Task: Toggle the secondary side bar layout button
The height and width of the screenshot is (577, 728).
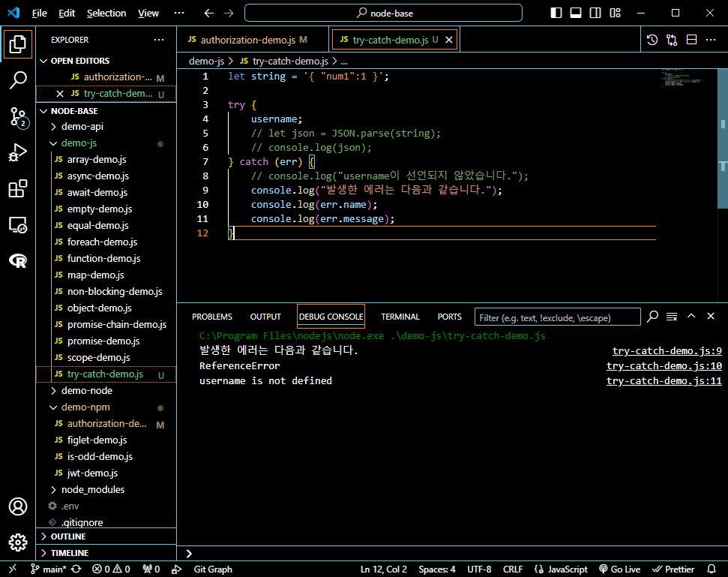Action: [595, 13]
